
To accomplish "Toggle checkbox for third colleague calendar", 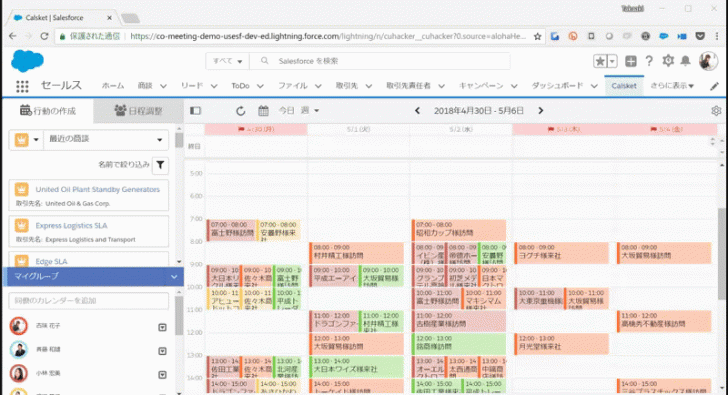I will pos(162,375).
